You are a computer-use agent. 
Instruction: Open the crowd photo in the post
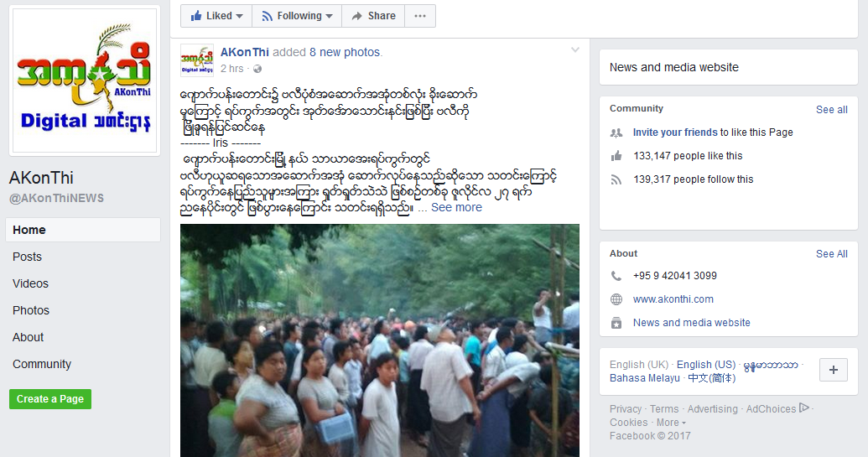coord(380,340)
